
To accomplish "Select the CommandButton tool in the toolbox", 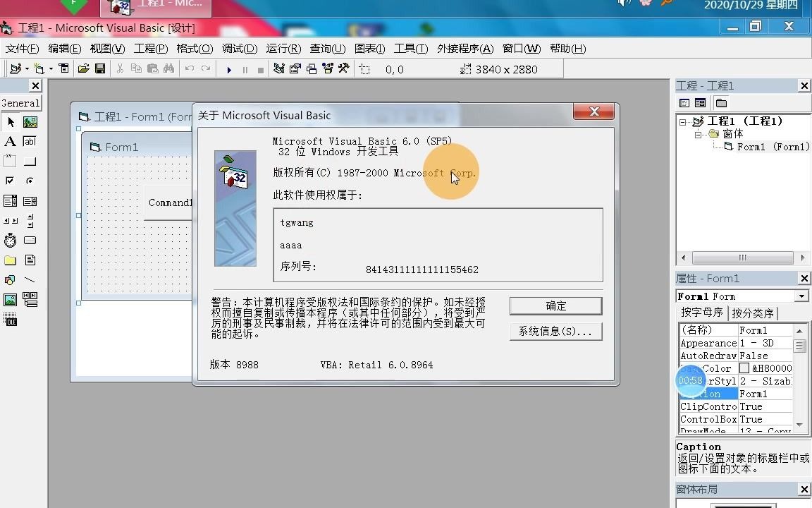I will point(30,161).
